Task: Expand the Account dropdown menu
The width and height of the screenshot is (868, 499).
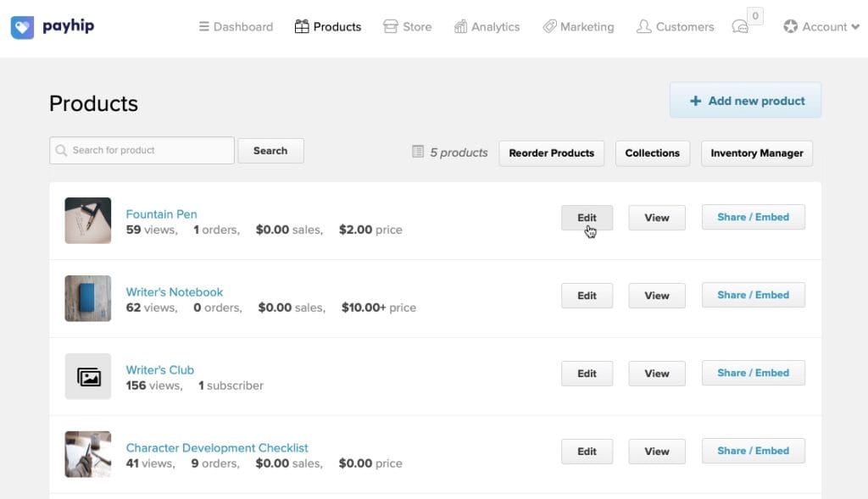Action: pos(821,27)
